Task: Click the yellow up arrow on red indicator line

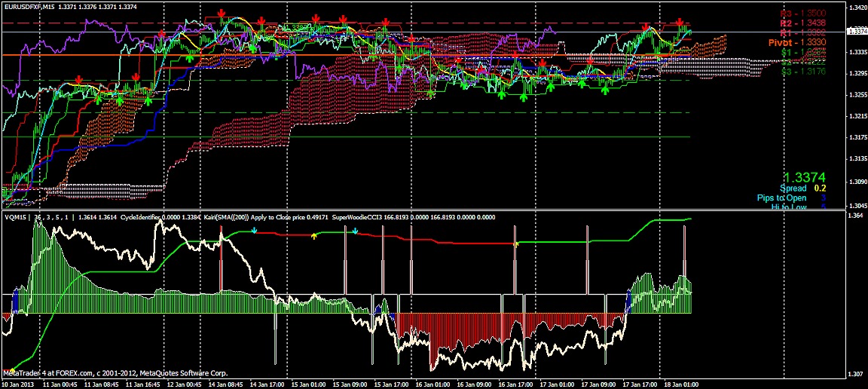Action: (314, 237)
